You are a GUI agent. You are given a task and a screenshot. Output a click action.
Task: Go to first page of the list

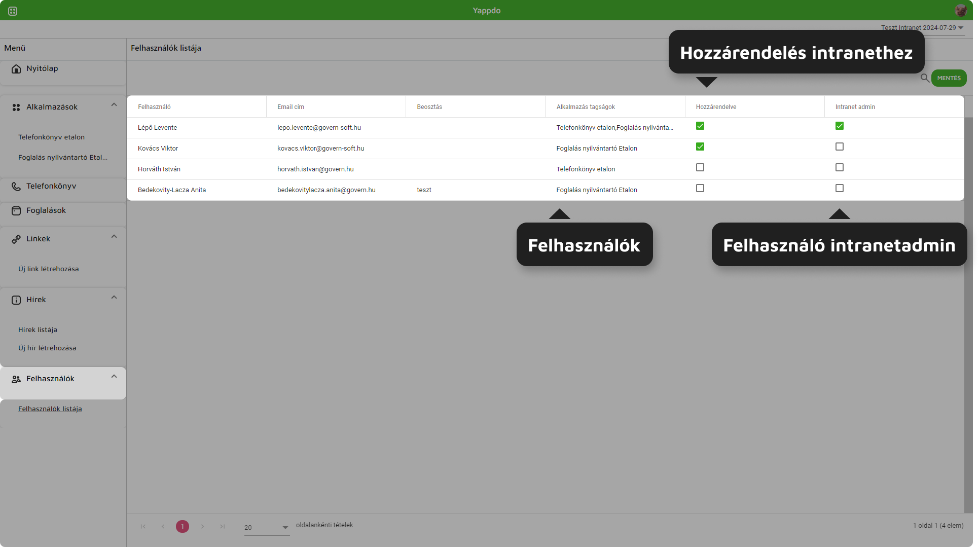tap(143, 526)
